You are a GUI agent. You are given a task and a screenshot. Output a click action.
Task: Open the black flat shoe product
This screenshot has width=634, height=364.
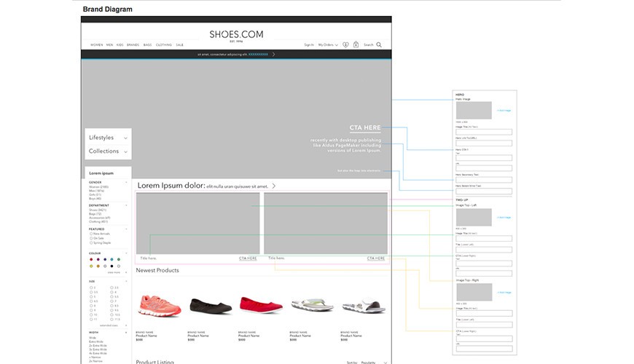pos(211,306)
